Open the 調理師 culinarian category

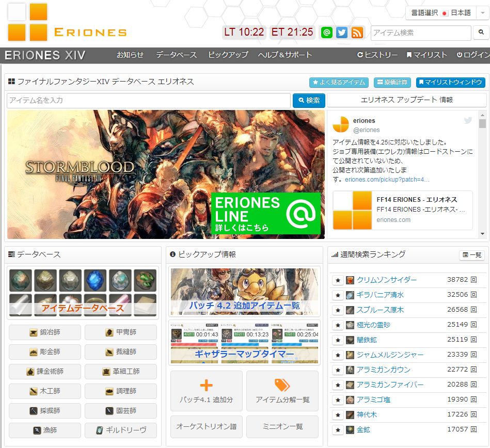tap(121, 391)
